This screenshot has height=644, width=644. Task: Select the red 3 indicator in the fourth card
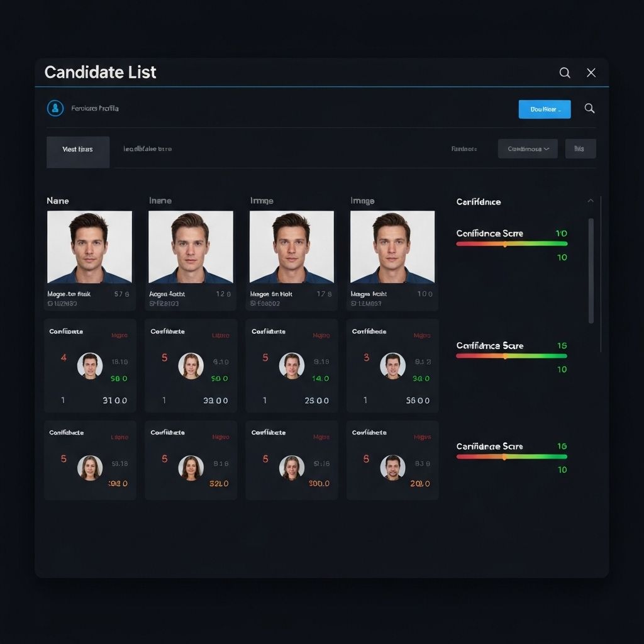click(x=365, y=357)
